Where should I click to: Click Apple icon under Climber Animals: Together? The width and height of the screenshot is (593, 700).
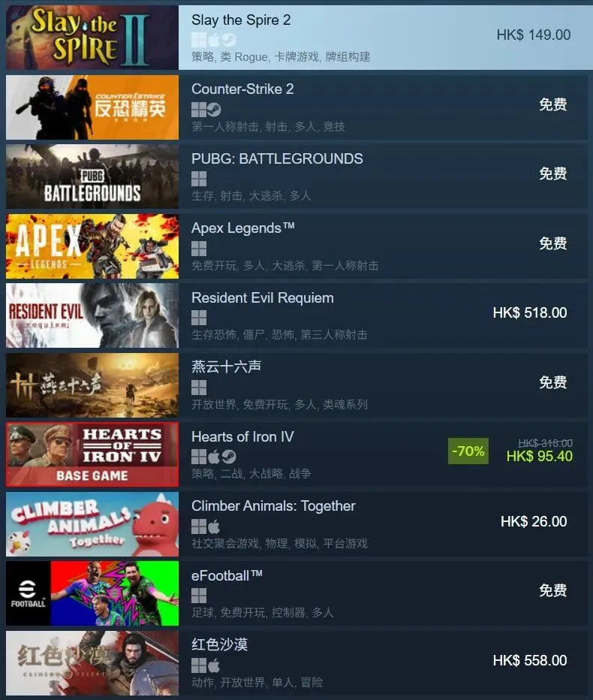pos(214,527)
